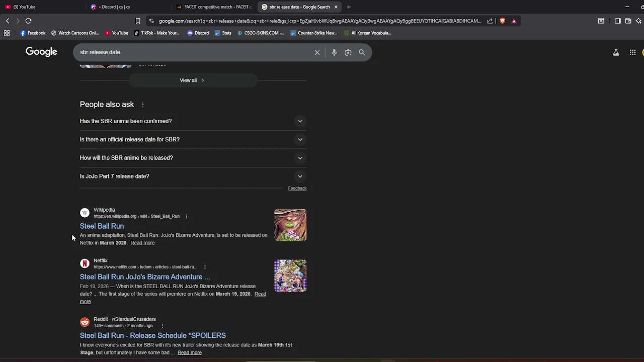644x362 pixels.
Task: Open Search Labs flask icon
Action: pyautogui.click(x=616, y=52)
